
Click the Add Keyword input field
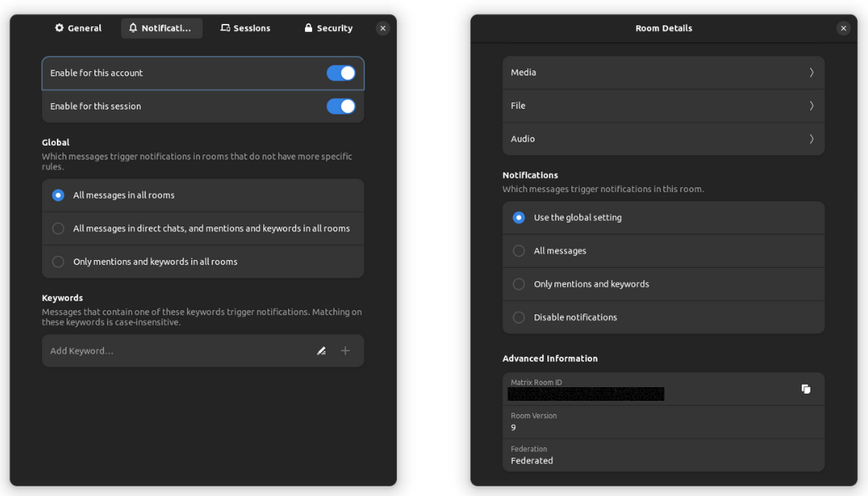pyautogui.click(x=160, y=350)
